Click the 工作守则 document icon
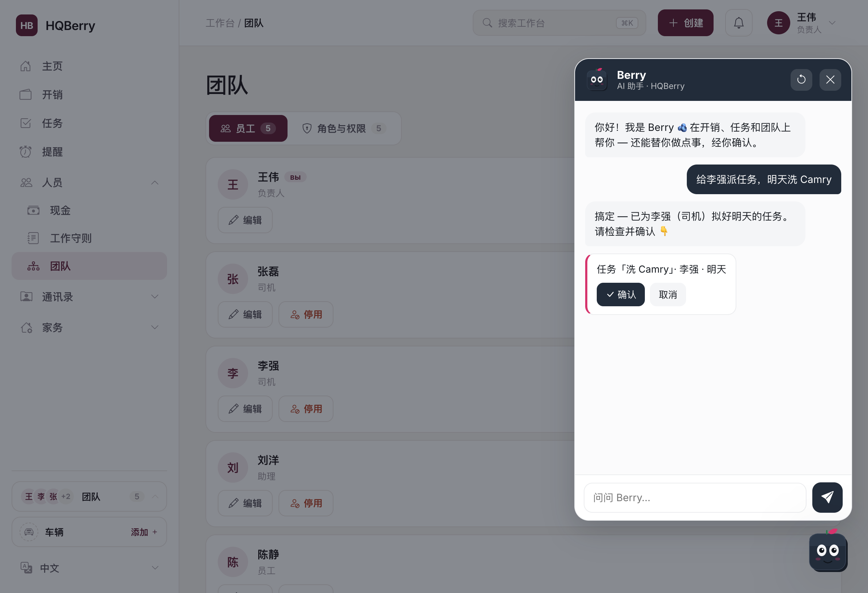The width and height of the screenshot is (868, 593). (33, 238)
